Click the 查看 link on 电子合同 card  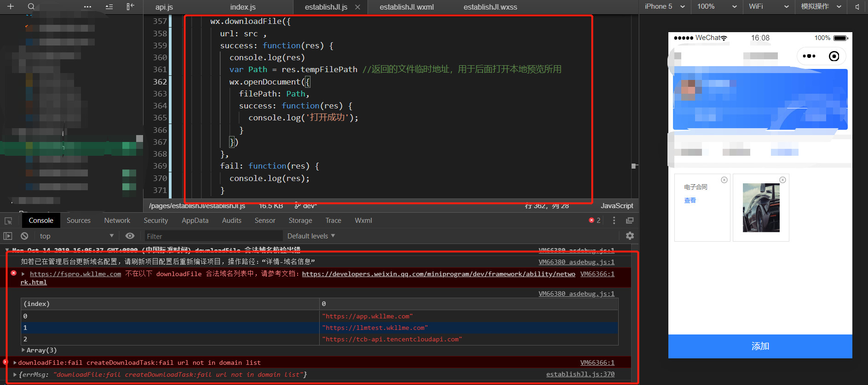tap(690, 200)
